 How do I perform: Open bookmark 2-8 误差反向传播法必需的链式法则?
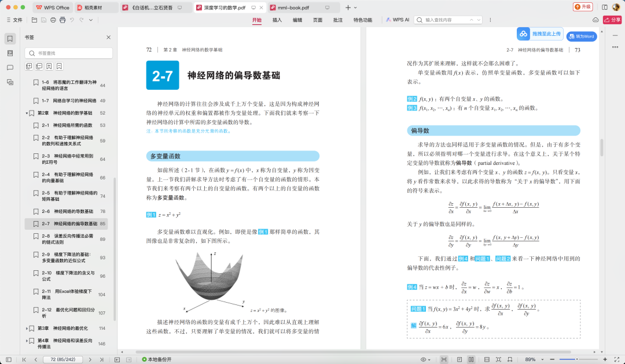[x=66, y=239]
